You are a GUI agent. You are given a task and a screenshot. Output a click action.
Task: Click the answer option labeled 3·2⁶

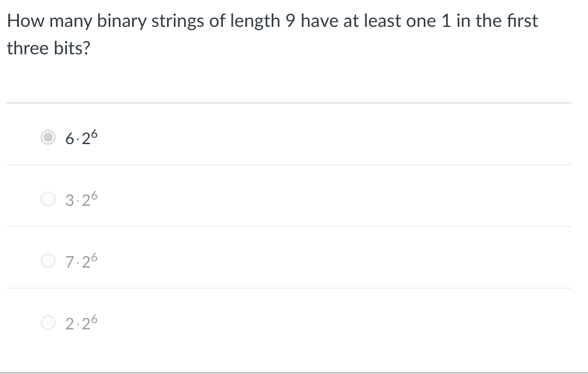point(80,200)
